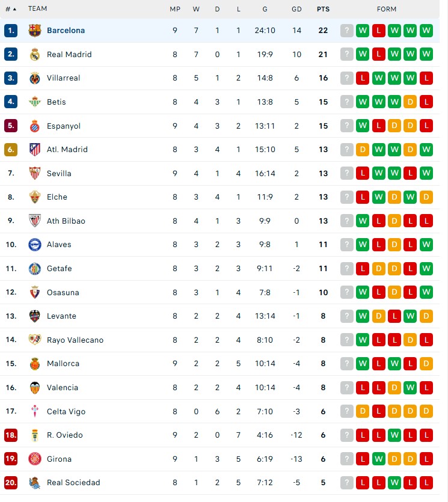448x502 pixels.
Task: Sort the table by GD column
Action: pos(296,9)
